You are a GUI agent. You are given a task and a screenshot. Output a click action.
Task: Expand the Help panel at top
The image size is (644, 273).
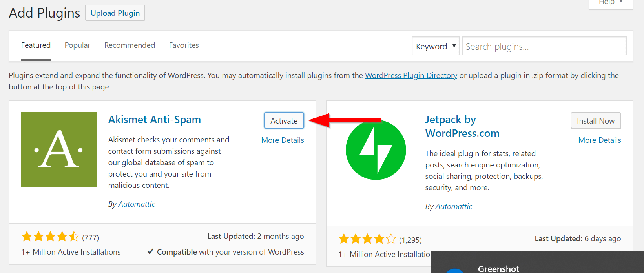pos(611,3)
